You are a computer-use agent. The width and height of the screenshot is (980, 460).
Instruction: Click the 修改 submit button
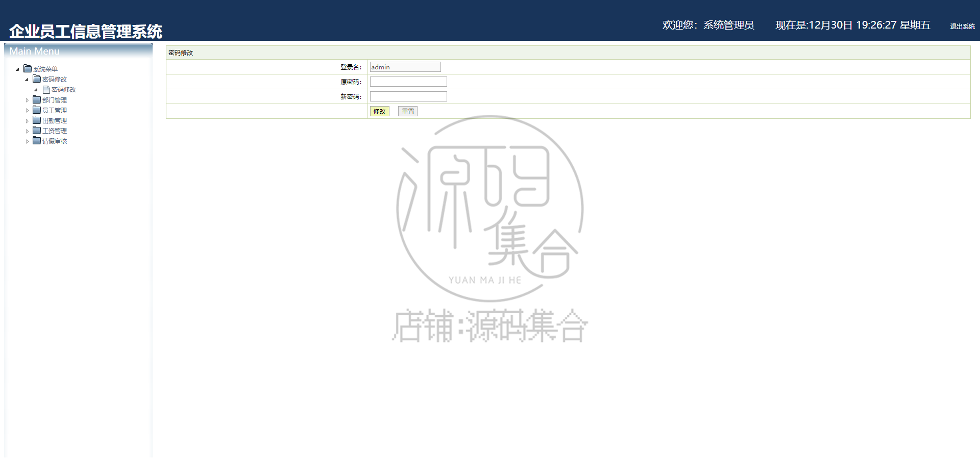click(380, 111)
